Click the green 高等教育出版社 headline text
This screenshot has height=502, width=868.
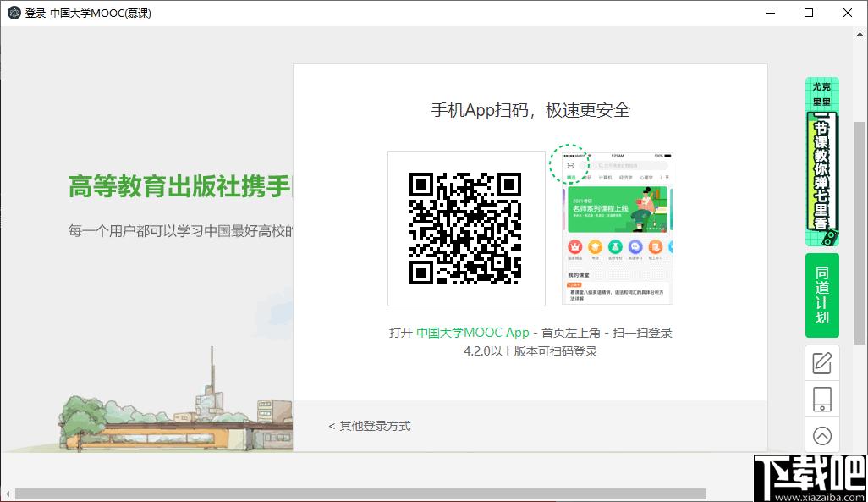[179, 187]
